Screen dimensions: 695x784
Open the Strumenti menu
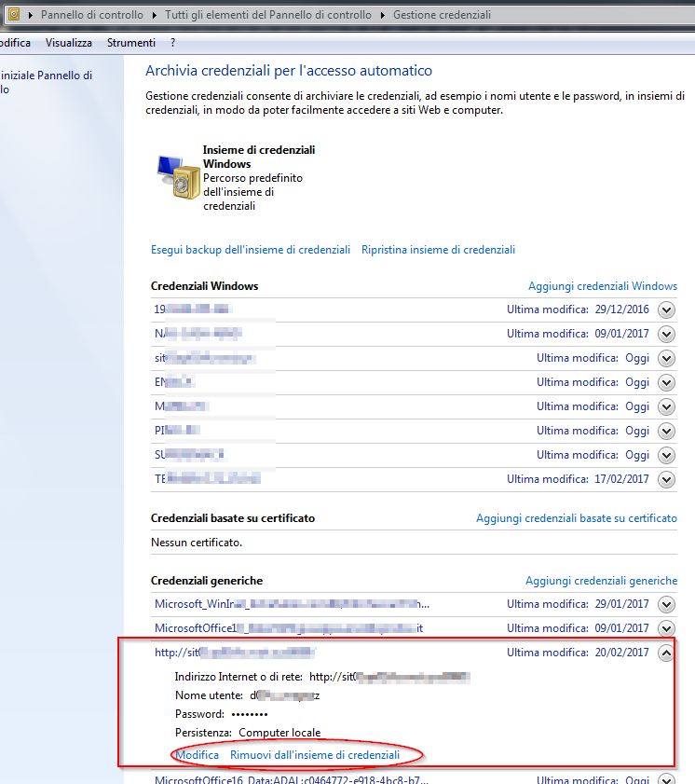coord(131,43)
